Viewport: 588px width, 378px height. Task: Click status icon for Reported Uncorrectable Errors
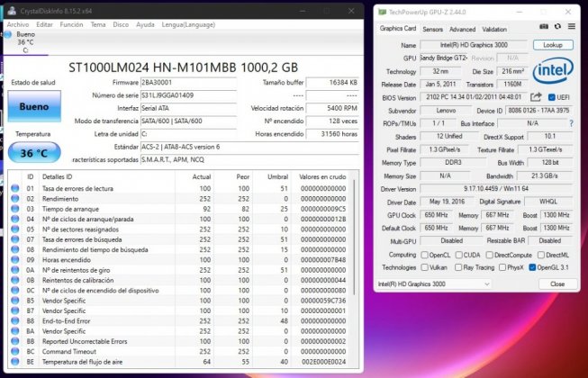[x=15, y=341]
